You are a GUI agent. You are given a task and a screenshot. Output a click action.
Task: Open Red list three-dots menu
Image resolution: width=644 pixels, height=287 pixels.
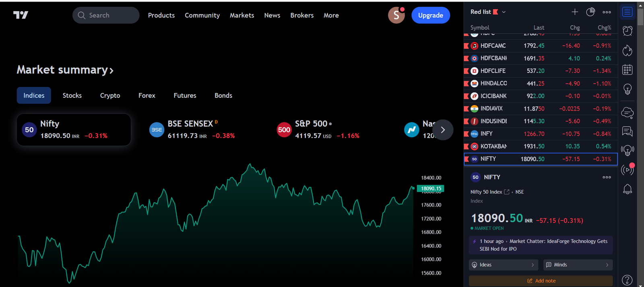pyautogui.click(x=607, y=12)
